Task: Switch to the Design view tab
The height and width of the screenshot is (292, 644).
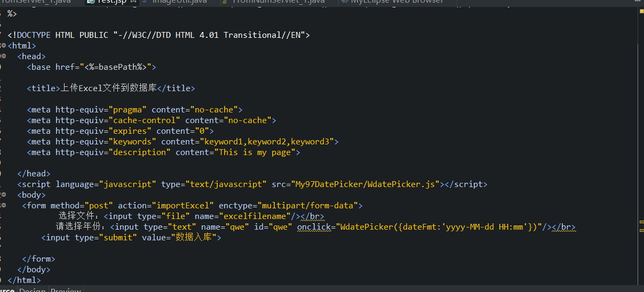Action: pos(32,289)
